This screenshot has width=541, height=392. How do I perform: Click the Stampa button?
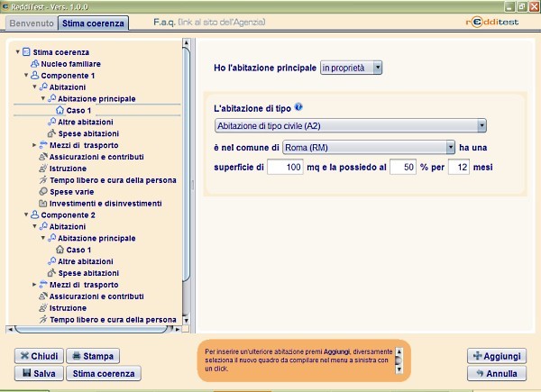click(93, 356)
